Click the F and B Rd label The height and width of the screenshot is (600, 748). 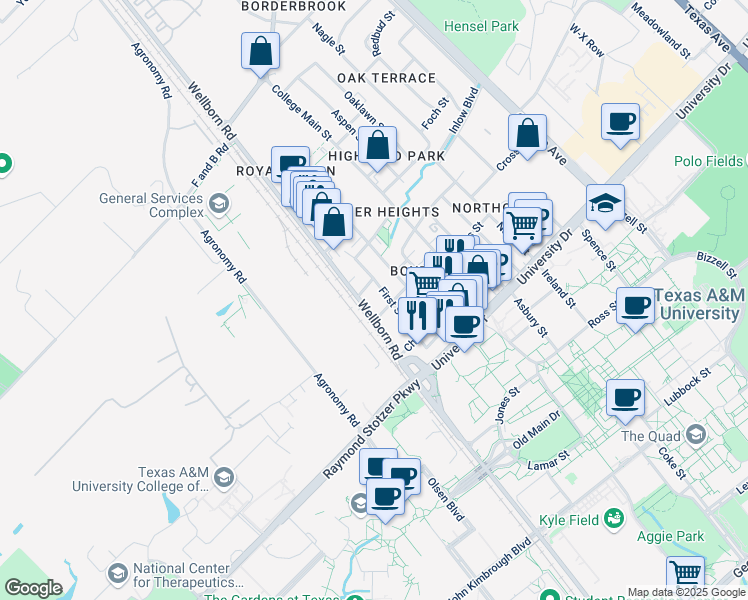click(210, 165)
